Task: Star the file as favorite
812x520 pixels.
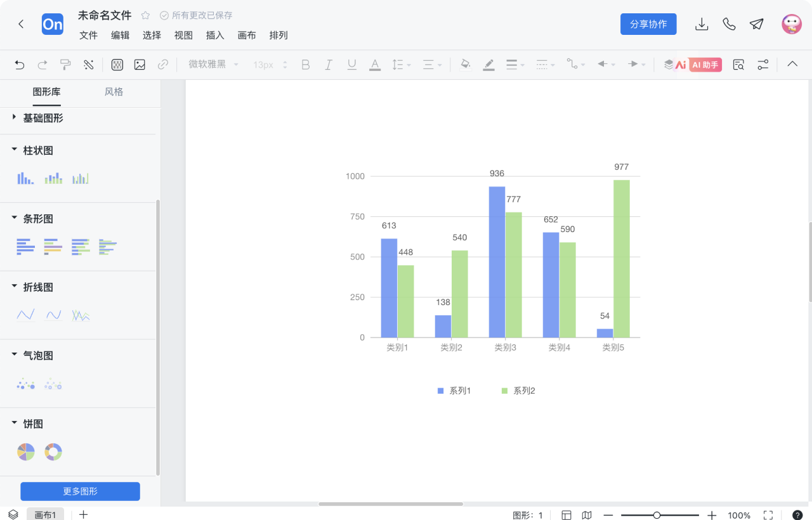Action: point(145,15)
